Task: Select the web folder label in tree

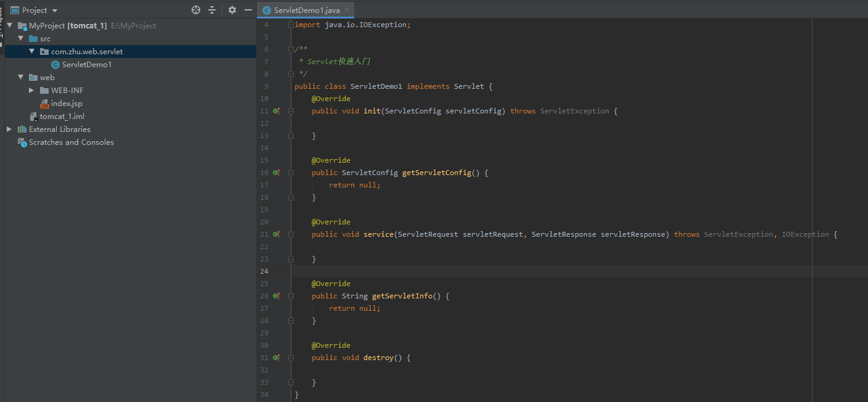Action: [x=47, y=78]
